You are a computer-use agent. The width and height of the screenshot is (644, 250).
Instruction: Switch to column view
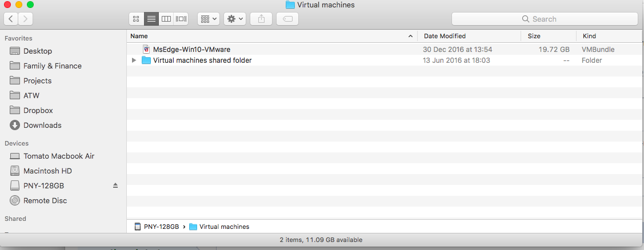166,19
